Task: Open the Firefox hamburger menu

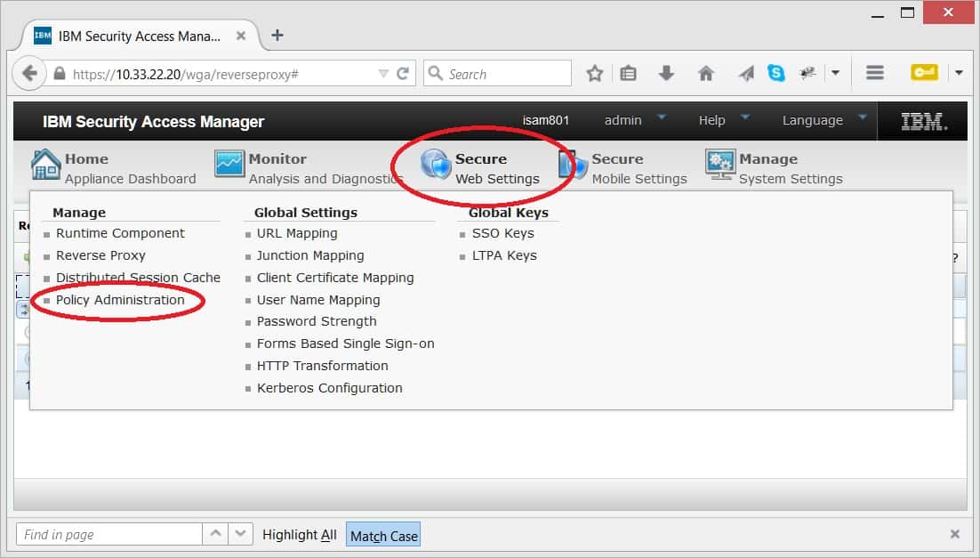Action: point(874,74)
